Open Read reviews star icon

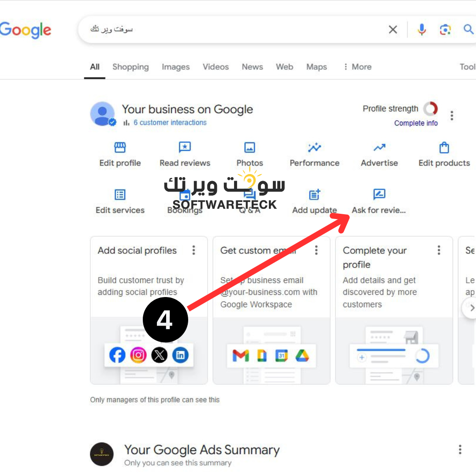185,148
